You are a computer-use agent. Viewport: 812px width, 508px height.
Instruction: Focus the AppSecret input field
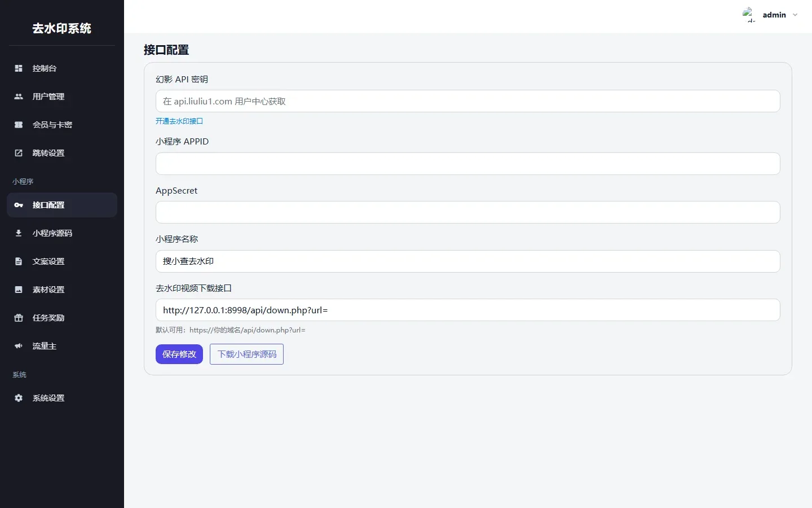[x=468, y=212]
